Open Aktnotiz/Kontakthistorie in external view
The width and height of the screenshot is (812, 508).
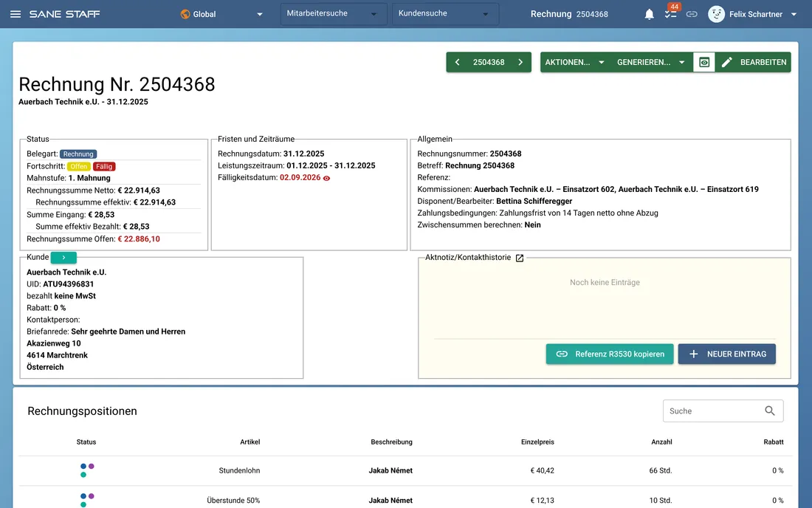point(520,258)
